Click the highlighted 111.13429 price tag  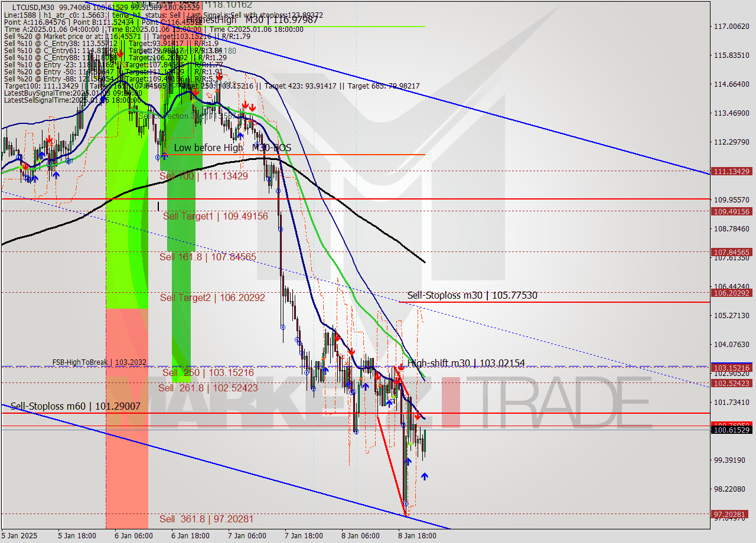731,171
